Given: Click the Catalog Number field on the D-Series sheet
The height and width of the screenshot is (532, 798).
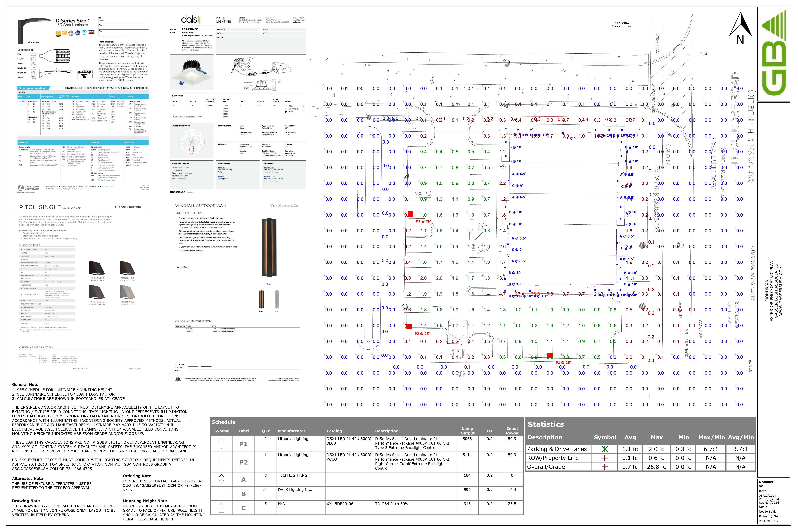Looking at the screenshot, I should tap(123, 20).
